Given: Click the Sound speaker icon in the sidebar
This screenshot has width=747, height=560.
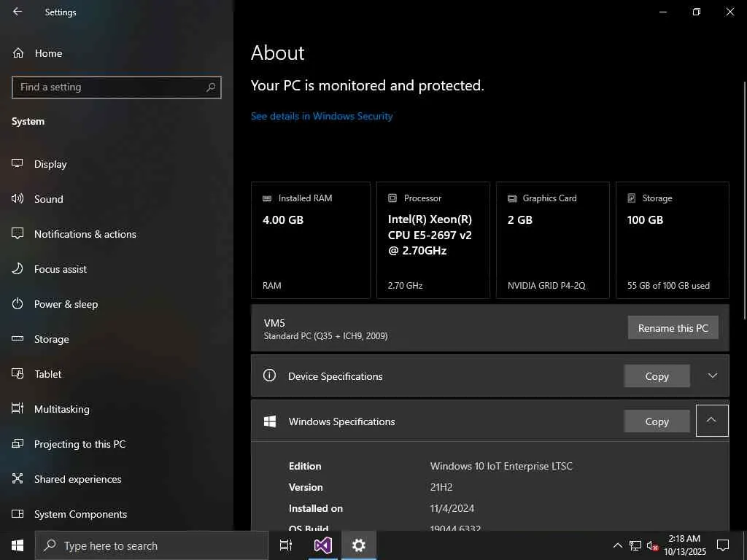Looking at the screenshot, I should pyautogui.click(x=18, y=198).
